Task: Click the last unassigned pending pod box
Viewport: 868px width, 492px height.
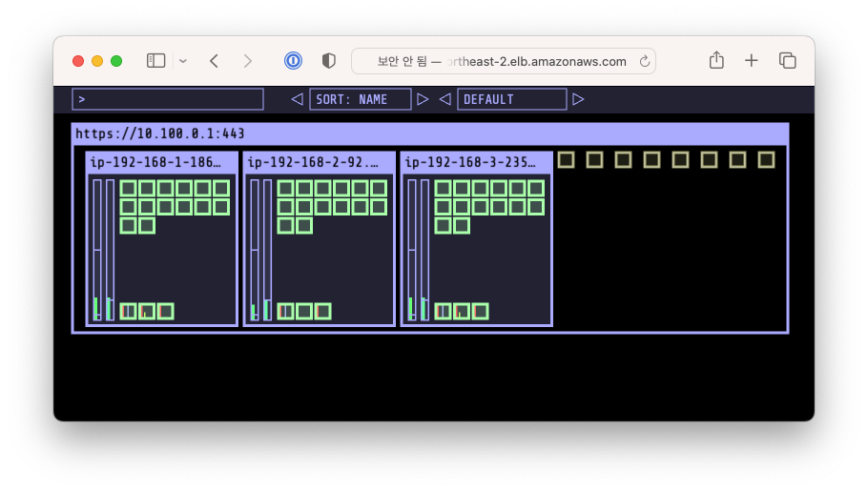Action: click(x=766, y=160)
